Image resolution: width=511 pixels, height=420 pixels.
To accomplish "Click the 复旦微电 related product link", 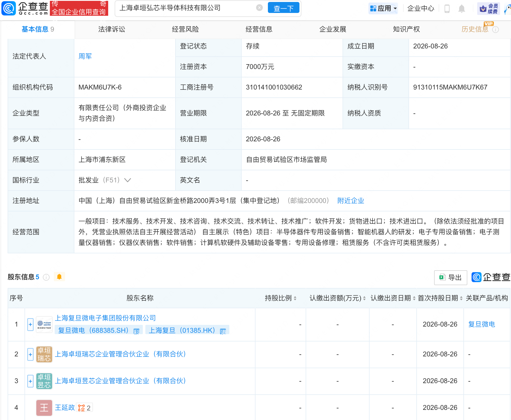I will pyautogui.click(x=482, y=324).
